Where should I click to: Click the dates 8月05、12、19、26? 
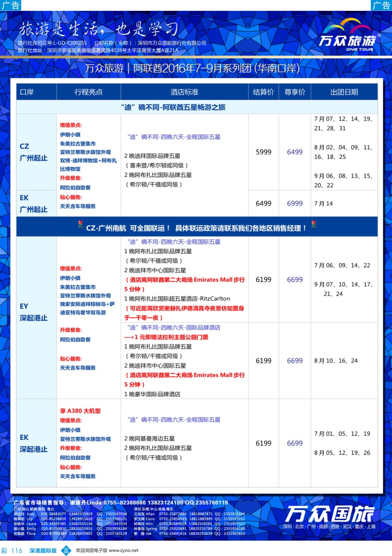342,452
